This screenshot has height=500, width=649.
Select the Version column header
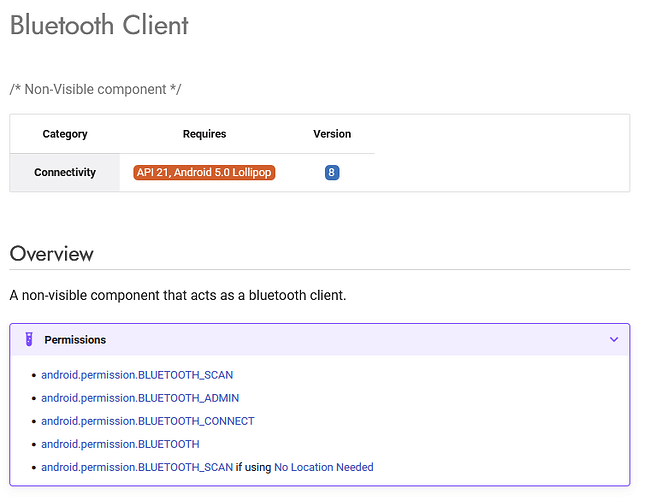coord(332,134)
